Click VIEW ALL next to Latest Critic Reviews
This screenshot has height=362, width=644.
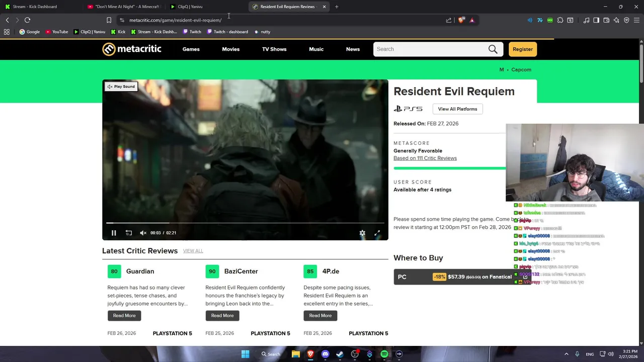(x=193, y=251)
